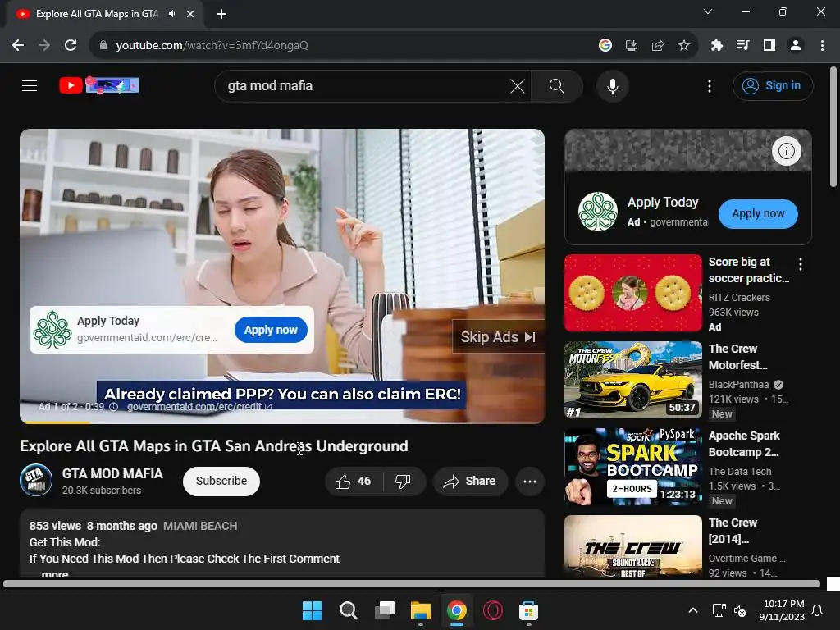Open media controls in toolbar
The width and height of the screenshot is (840, 630).
743,46
